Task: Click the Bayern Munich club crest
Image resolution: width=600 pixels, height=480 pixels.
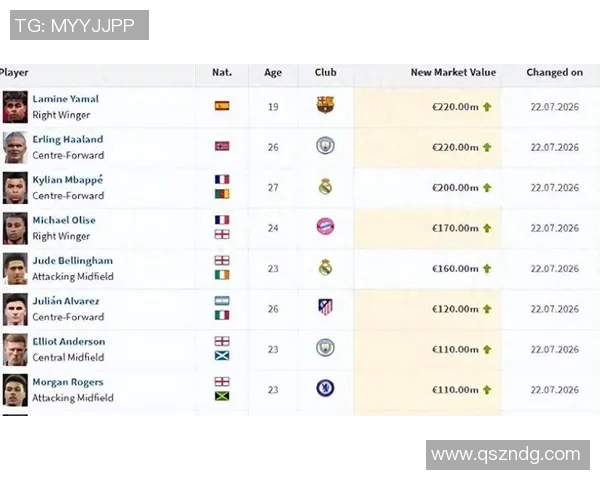Action: coord(325,227)
